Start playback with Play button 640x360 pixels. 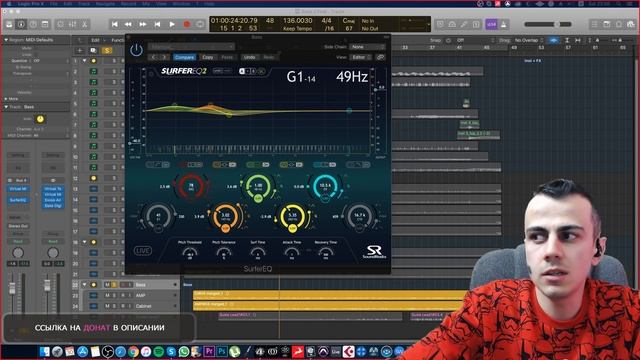[172, 24]
